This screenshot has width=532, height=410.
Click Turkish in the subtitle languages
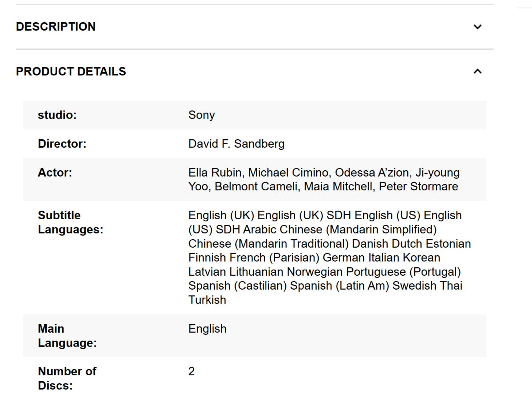point(207,300)
